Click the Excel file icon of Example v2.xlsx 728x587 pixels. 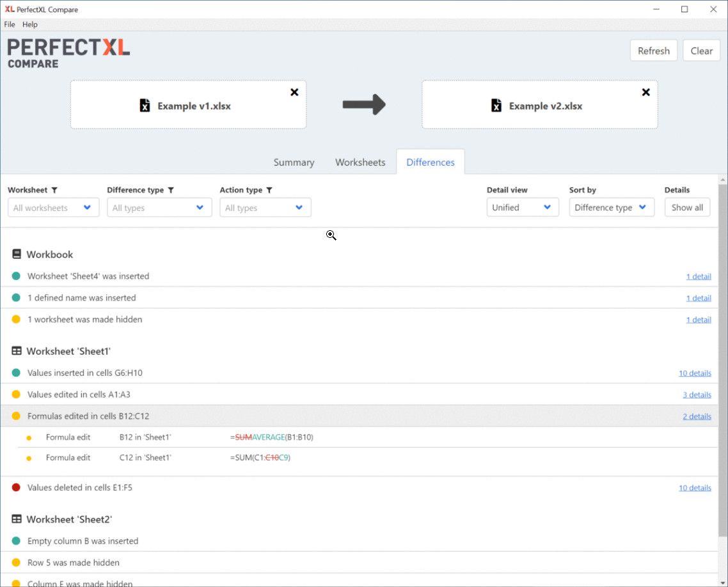pos(496,106)
